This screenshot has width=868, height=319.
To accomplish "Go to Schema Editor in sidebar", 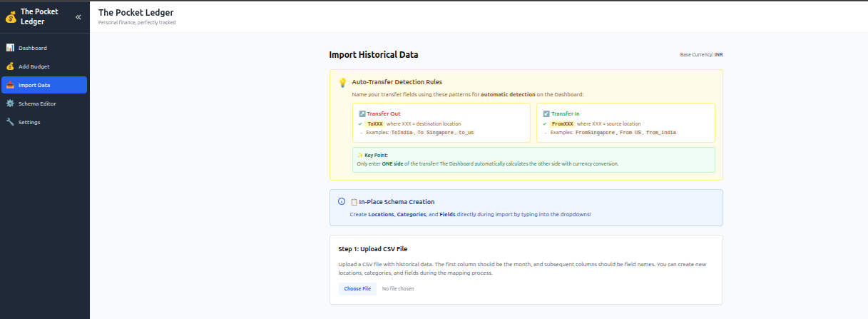I will [36, 103].
